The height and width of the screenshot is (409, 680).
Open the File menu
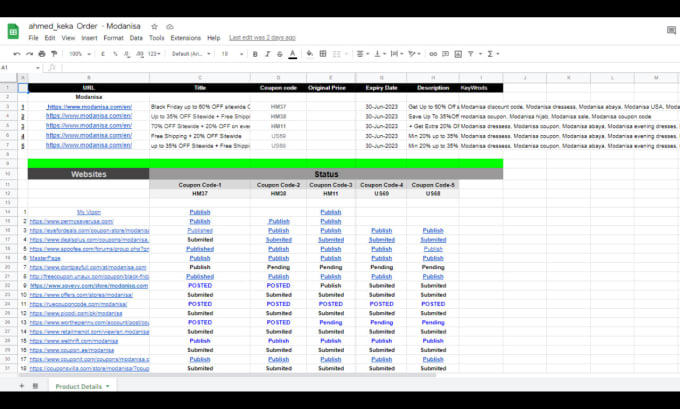[x=33, y=38]
